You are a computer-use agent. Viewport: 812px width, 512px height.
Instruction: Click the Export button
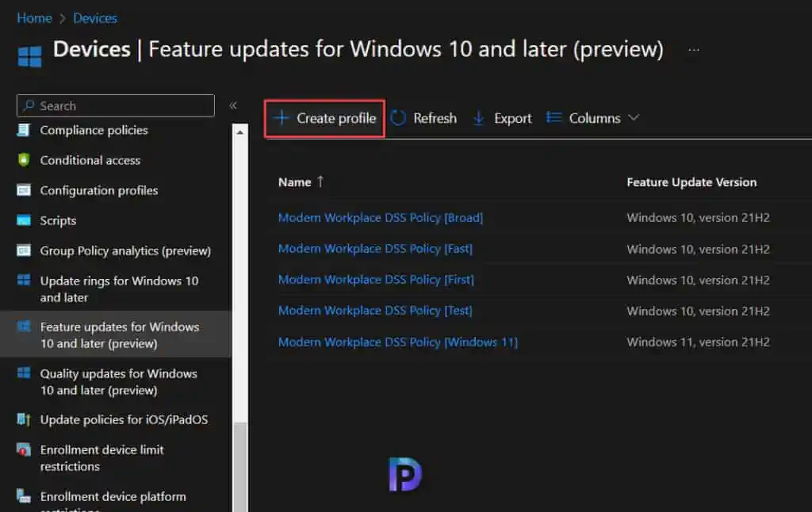[503, 118]
